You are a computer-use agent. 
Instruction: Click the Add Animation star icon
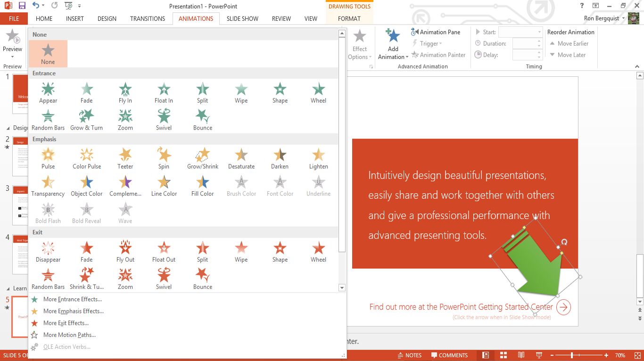(x=393, y=37)
